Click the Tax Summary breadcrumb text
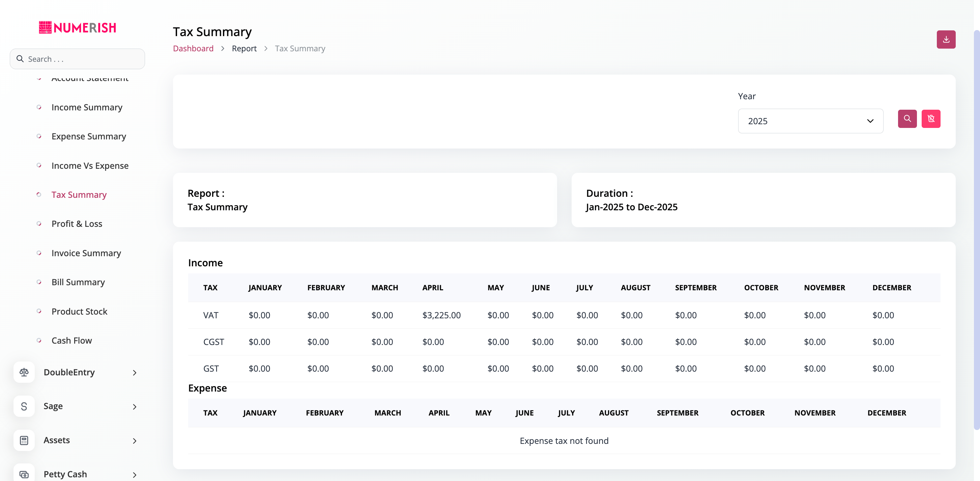 click(x=300, y=49)
